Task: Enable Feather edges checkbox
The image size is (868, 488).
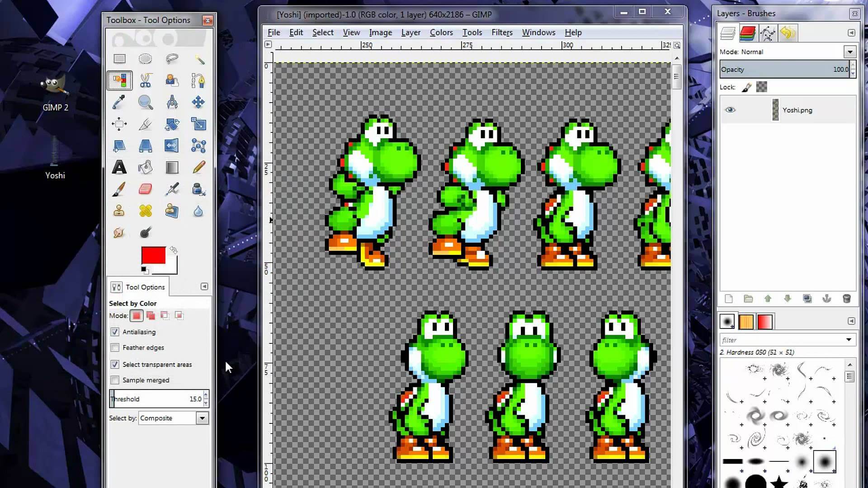Action: 114,347
